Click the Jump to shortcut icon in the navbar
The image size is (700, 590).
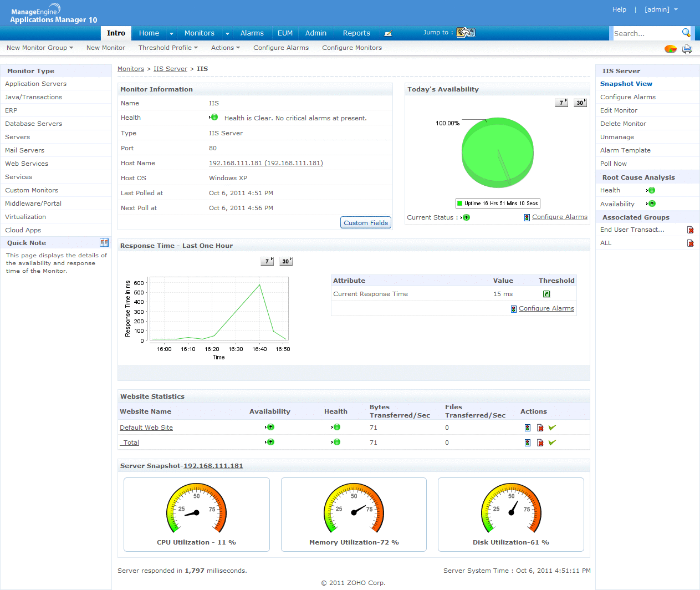466,32
